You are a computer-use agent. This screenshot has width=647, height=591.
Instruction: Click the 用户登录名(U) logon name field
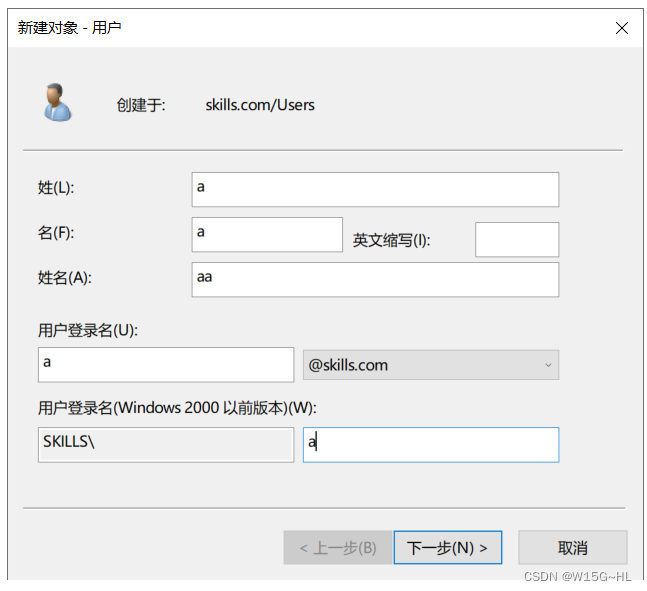[x=166, y=365]
